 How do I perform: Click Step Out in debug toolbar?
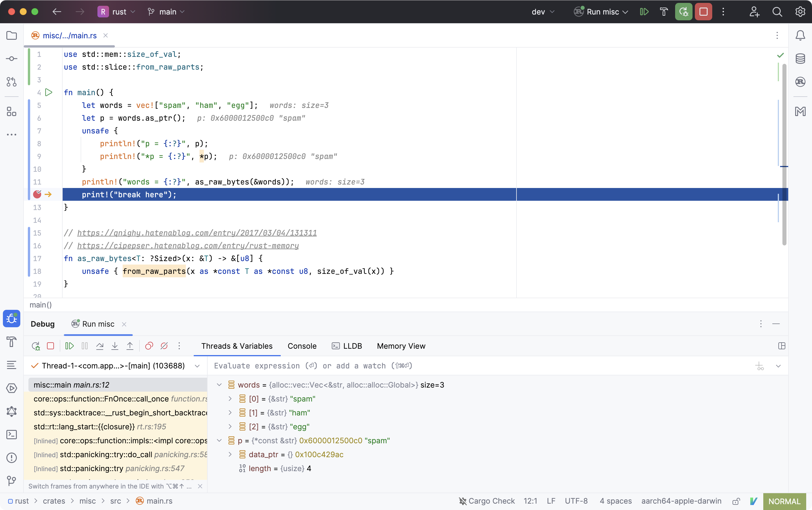pos(130,346)
